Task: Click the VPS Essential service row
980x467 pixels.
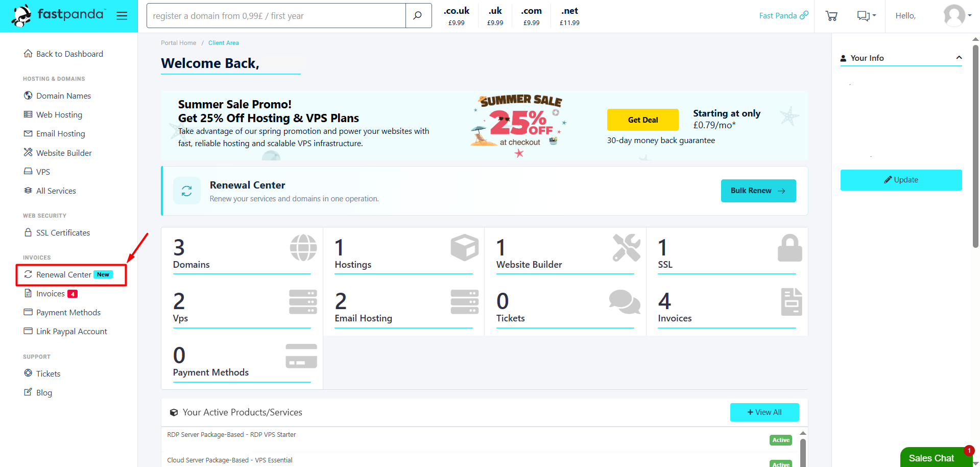Action: click(x=480, y=460)
